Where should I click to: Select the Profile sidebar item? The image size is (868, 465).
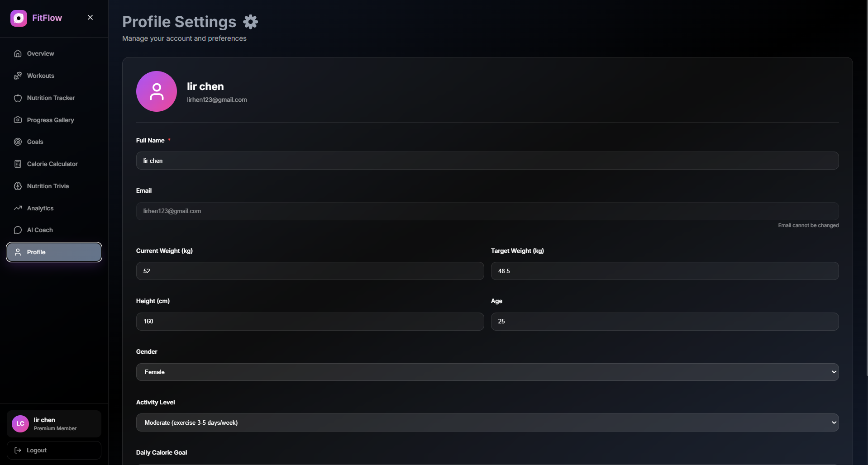[54, 252]
